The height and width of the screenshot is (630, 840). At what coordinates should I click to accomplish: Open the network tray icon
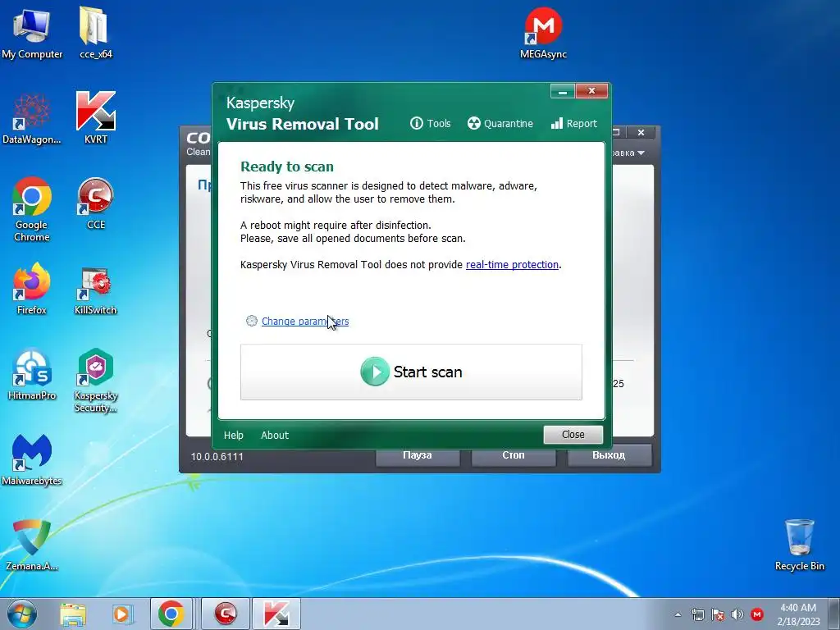click(x=697, y=614)
